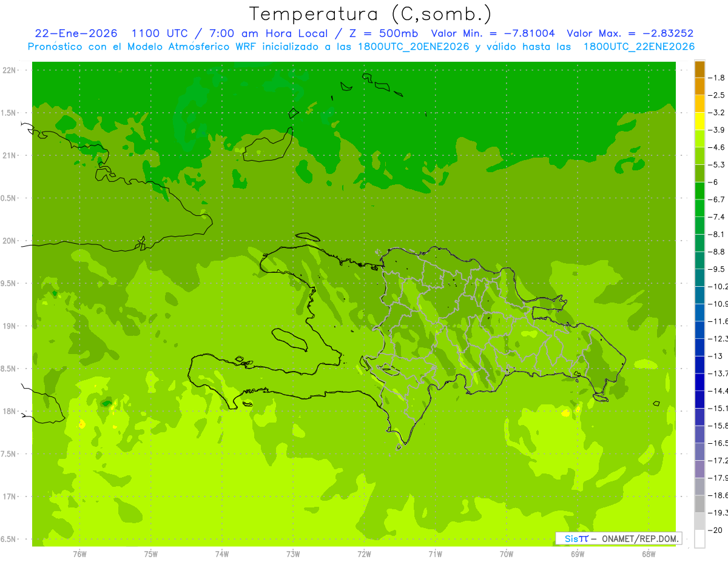The height and width of the screenshot is (562, 728).
Task: Click the '-3.9' colorbar label
Action: (718, 130)
